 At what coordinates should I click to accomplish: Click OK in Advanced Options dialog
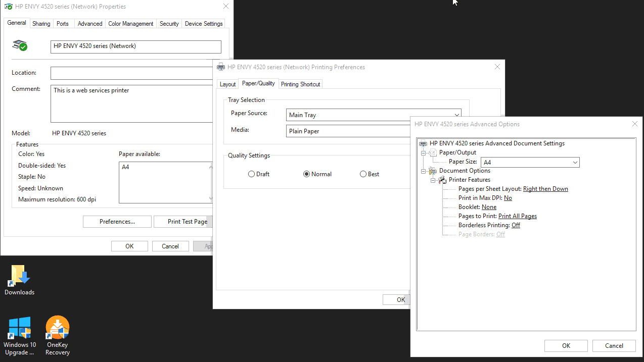[566, 346]
